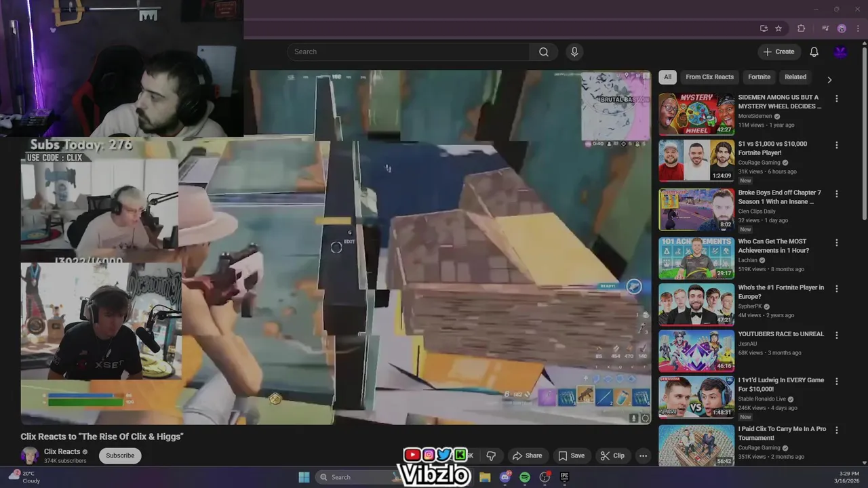868x488 pixels.
Task: Open the Broke Boys End off Chapter 7 thumbnail
Action: 696,209
